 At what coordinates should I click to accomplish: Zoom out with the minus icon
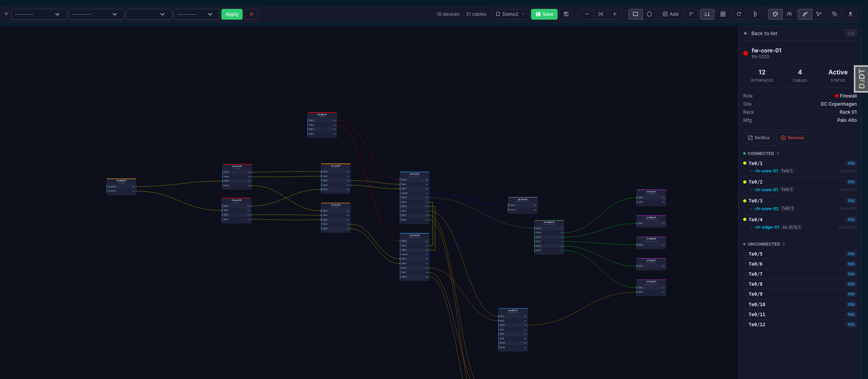(587, 14)
